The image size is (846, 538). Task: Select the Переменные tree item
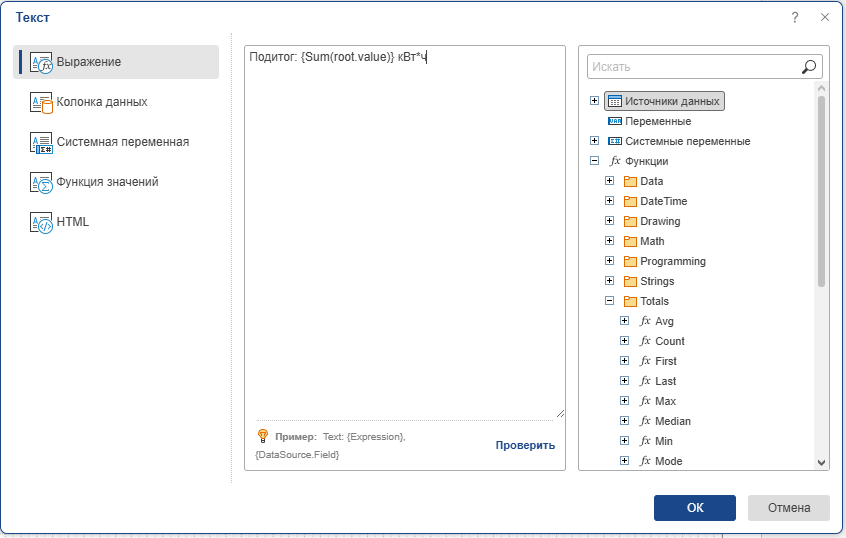click(x=658, y=121)
